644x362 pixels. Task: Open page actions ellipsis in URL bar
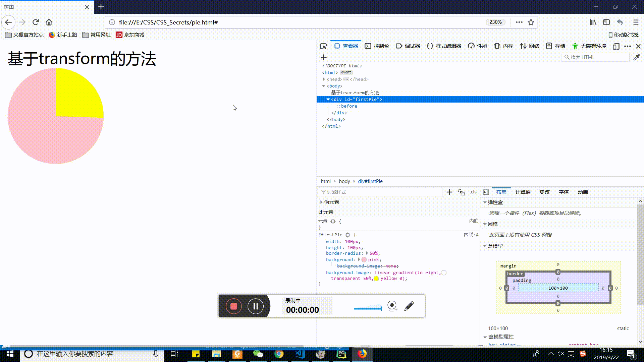pos(519,22)
